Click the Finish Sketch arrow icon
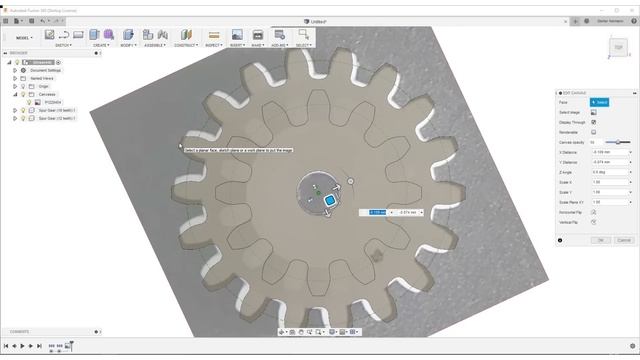Screen dimensions: 640x360 click(64, 35)
